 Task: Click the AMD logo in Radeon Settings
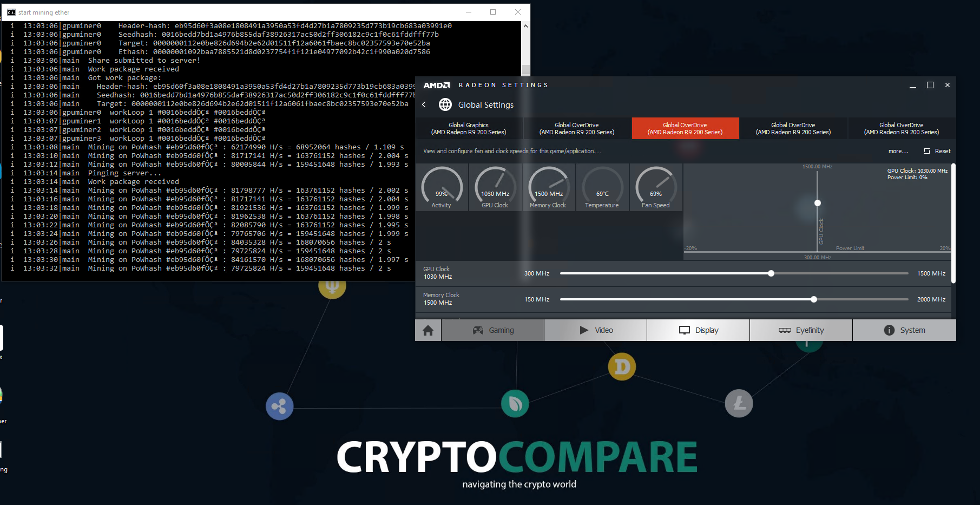(x=436, y=86)
